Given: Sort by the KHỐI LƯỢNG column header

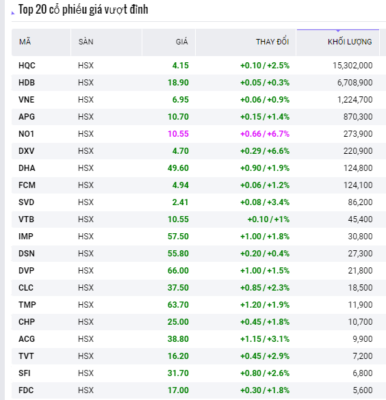Looking at the screenshot, I should tap(338, 42).
